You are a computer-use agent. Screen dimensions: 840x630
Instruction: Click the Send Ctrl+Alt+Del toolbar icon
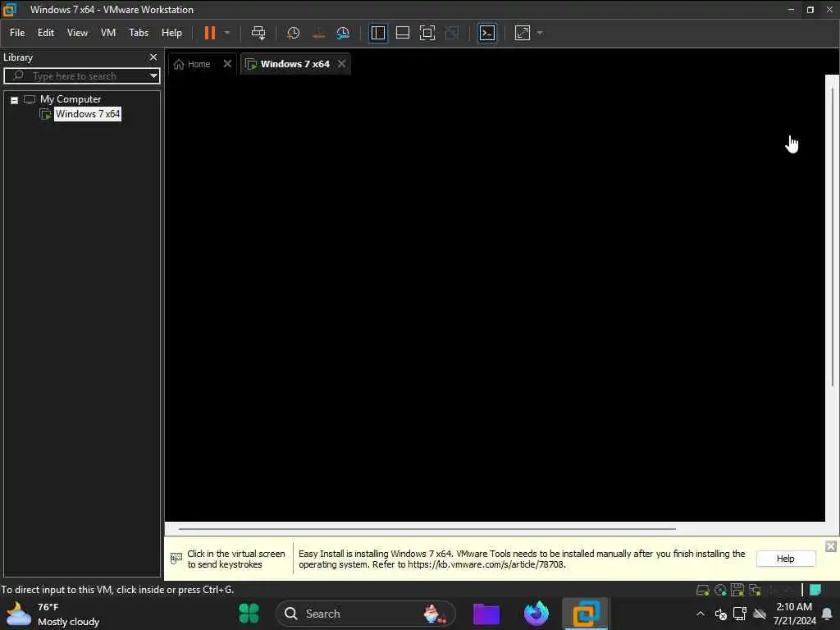[258, 33]
